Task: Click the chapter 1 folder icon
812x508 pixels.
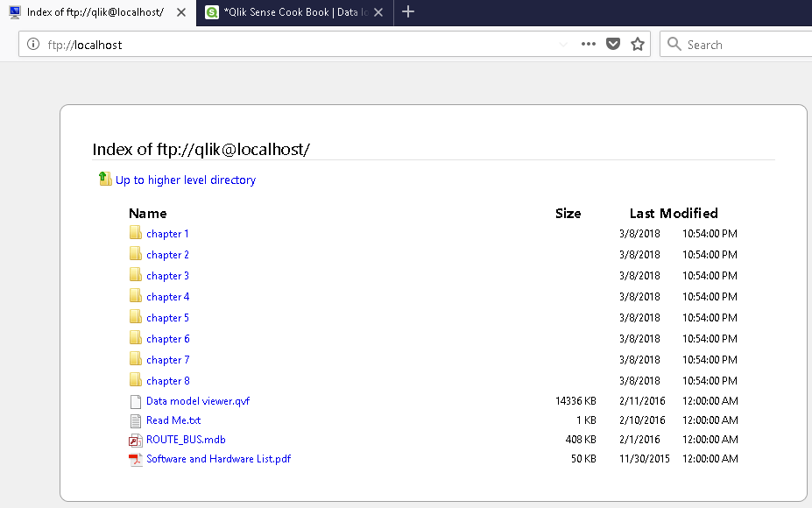Action: click(135, 232)
